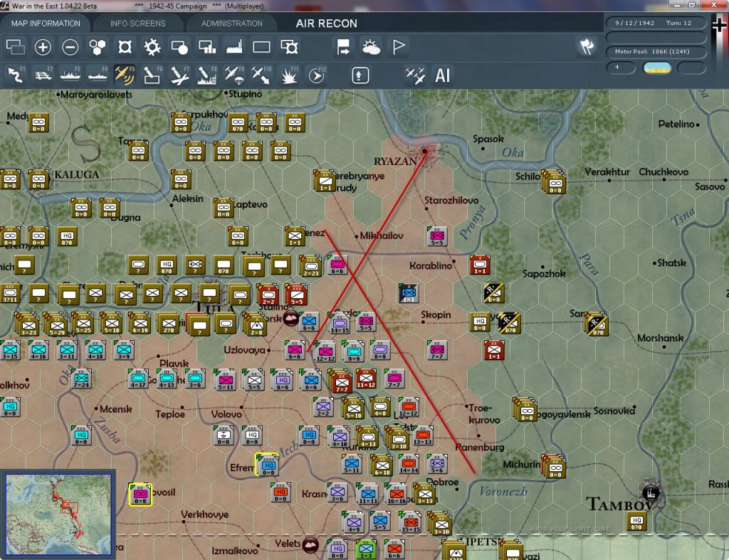The image size is (729, 560).
Task: Select red 1=1 counter near Korablino
Action: tap(479, 265)
